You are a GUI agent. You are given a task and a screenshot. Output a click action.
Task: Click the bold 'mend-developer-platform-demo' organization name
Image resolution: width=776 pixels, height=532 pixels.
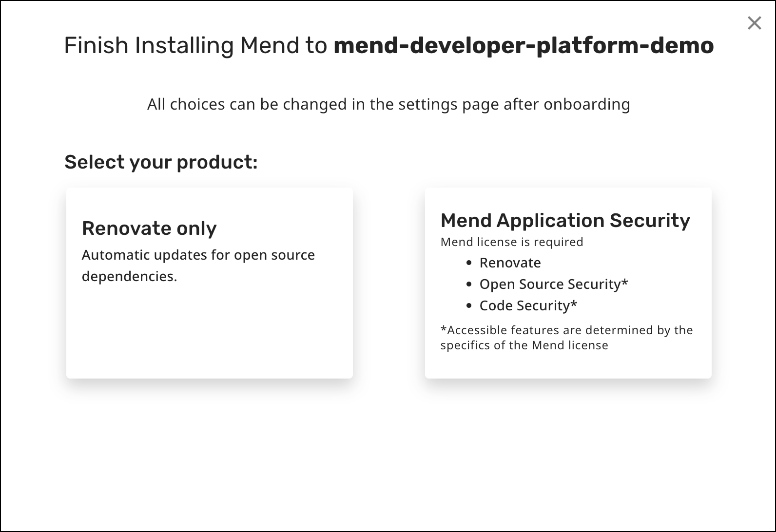(x=524, y=45)
